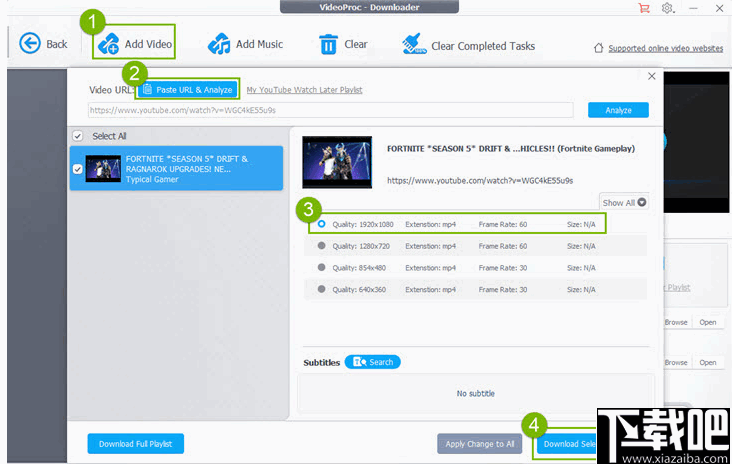
Task: Click Size: N/A in 640x360 row
Action: tap(581, 289)
